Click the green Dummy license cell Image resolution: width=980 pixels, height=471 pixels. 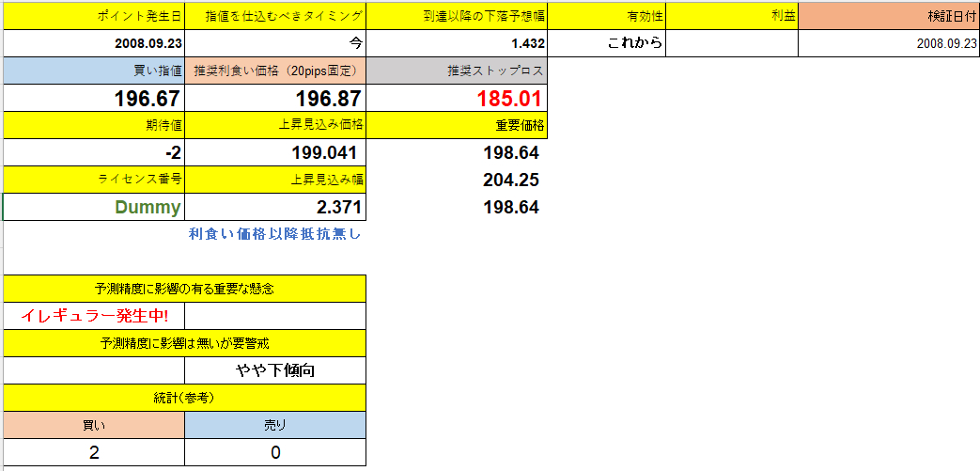coord(94,207)
